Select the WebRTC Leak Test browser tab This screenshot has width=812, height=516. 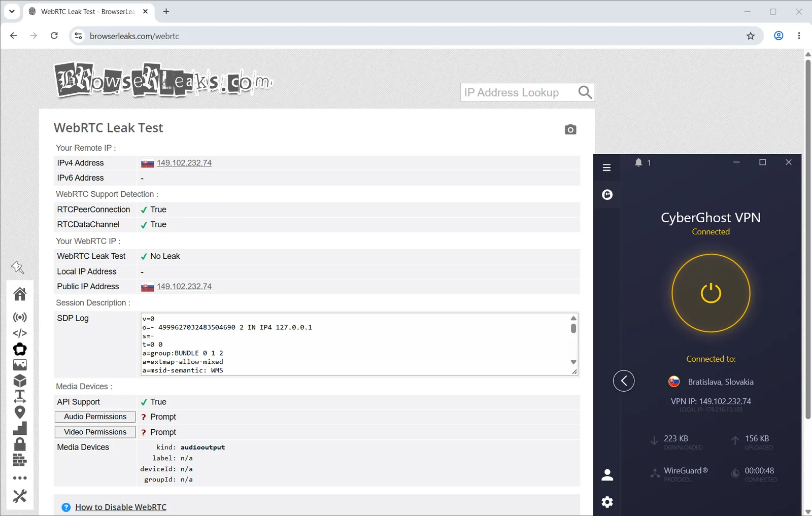click(x=88, y=12)
